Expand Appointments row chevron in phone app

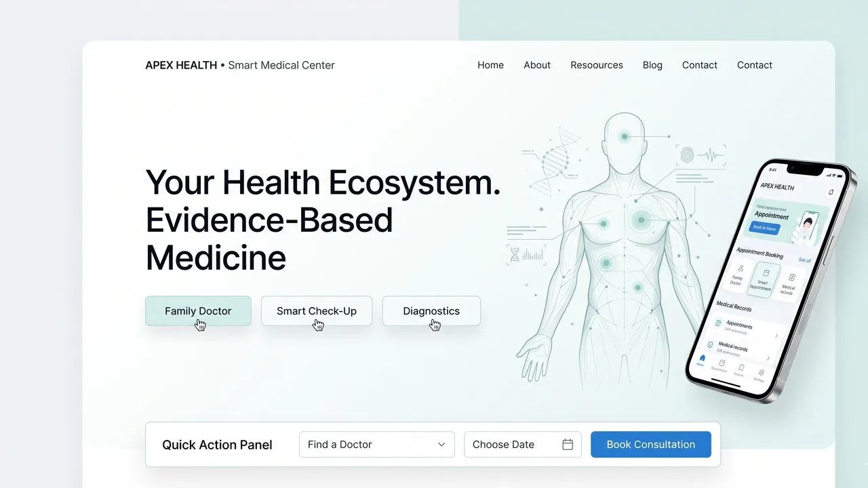[x=776, y=335]
